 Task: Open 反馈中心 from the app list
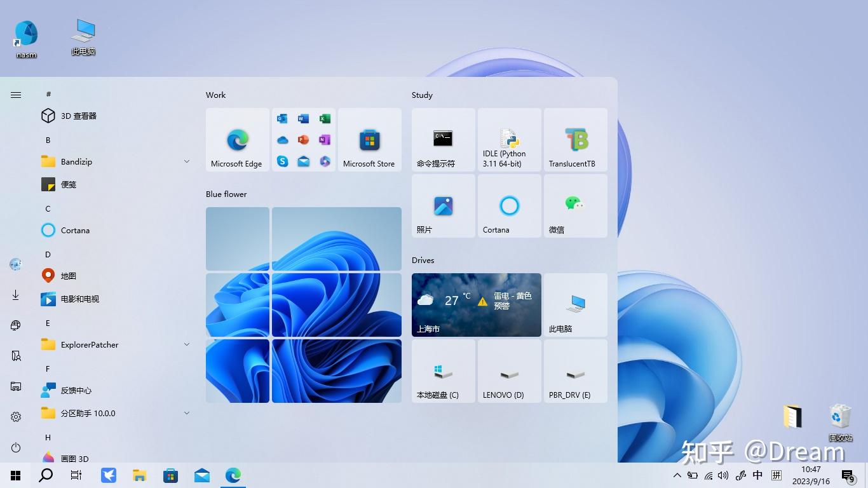tap(116, 390)
